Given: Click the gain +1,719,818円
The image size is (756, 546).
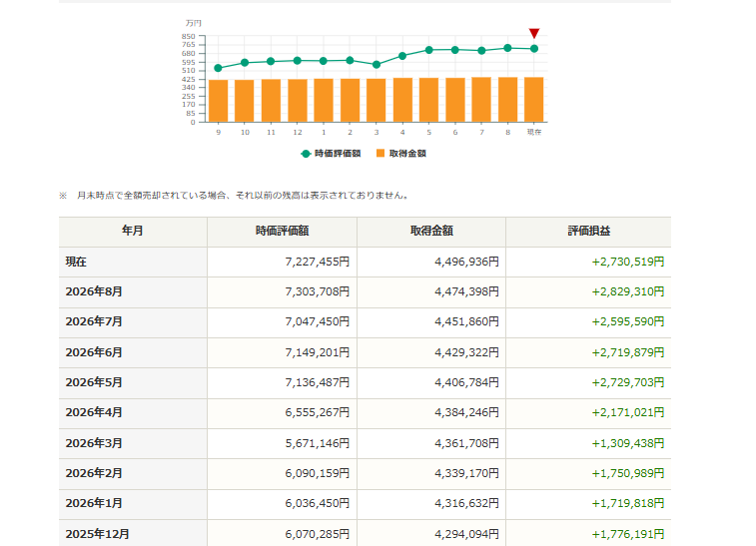Looking at the screenshot, I should point(628,503).
